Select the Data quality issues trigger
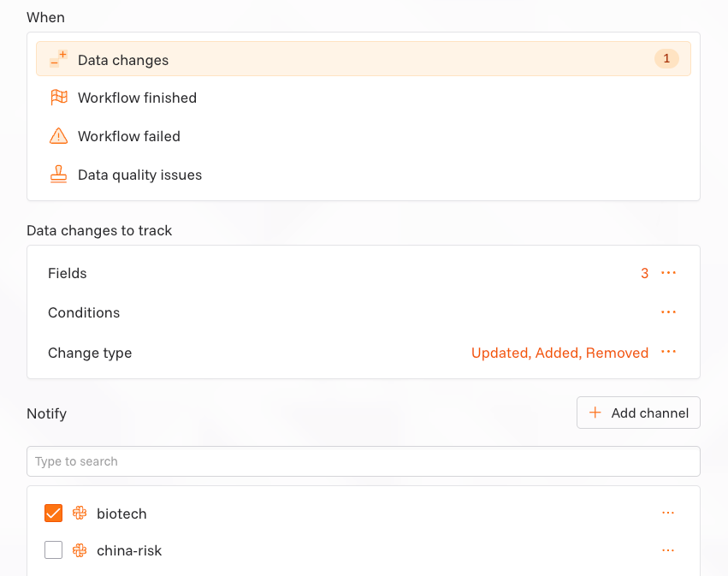Image resolution: width=728 pixels, height=576 pixels. point(139,175)
